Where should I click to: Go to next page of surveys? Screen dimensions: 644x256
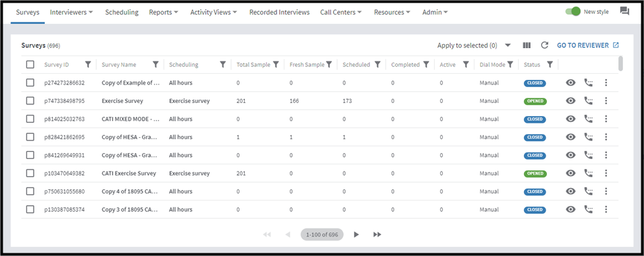click(x=356, y=234)
